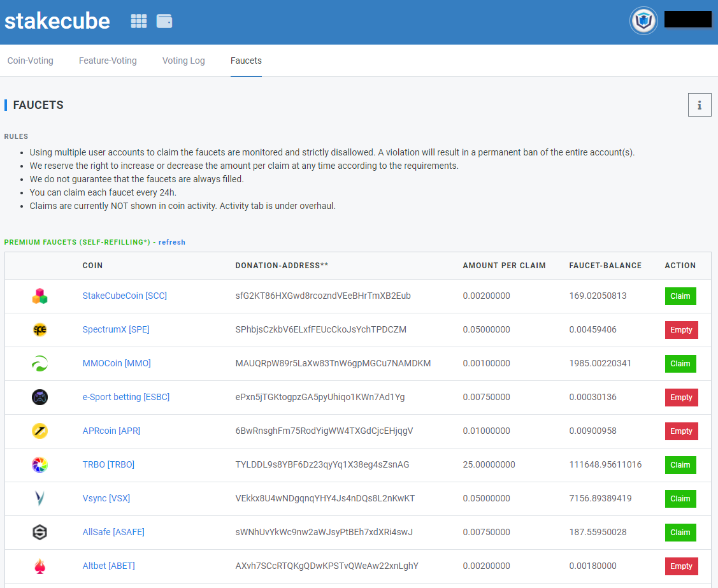Open the Altbet [ABET] link

[108, 566]
